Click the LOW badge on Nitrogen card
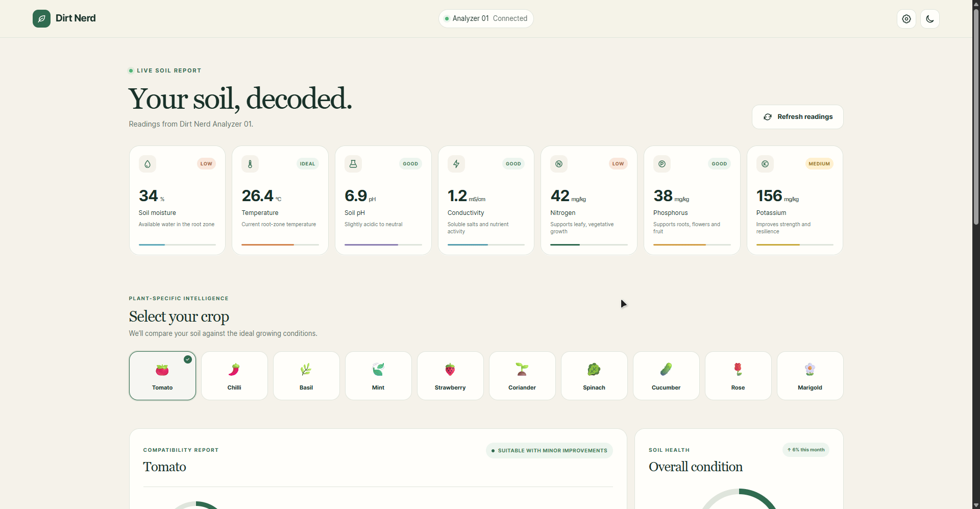980x509 pixels. (x=618, y=164)
